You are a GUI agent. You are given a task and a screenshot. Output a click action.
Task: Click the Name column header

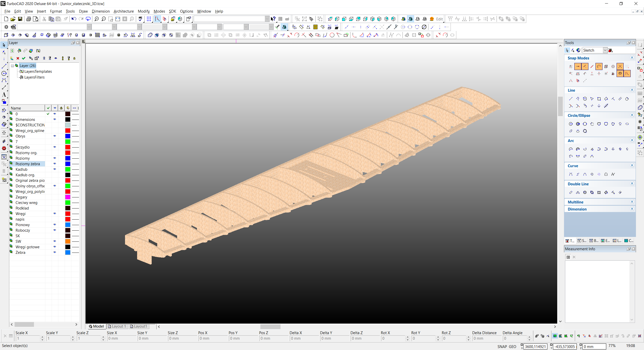pyautogui.click(x=27, y=108)
